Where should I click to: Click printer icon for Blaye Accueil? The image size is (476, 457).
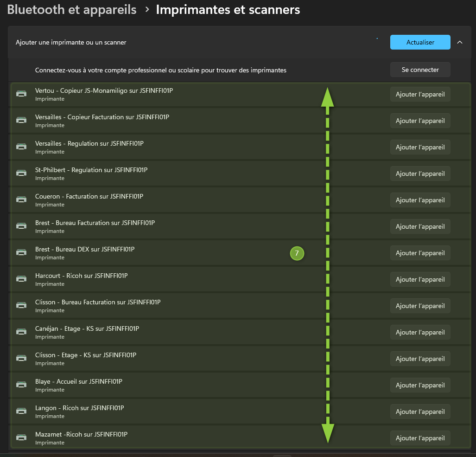(21, 385)
